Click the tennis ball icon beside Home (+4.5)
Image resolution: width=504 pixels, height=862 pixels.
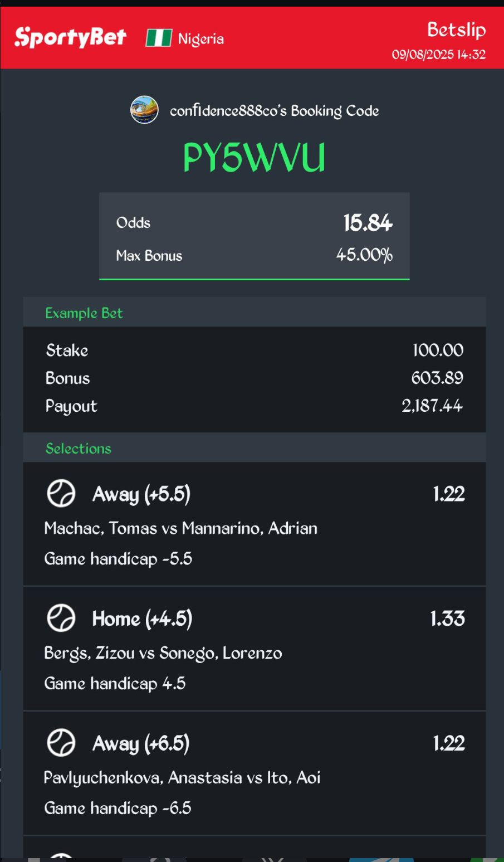point(61,619)
